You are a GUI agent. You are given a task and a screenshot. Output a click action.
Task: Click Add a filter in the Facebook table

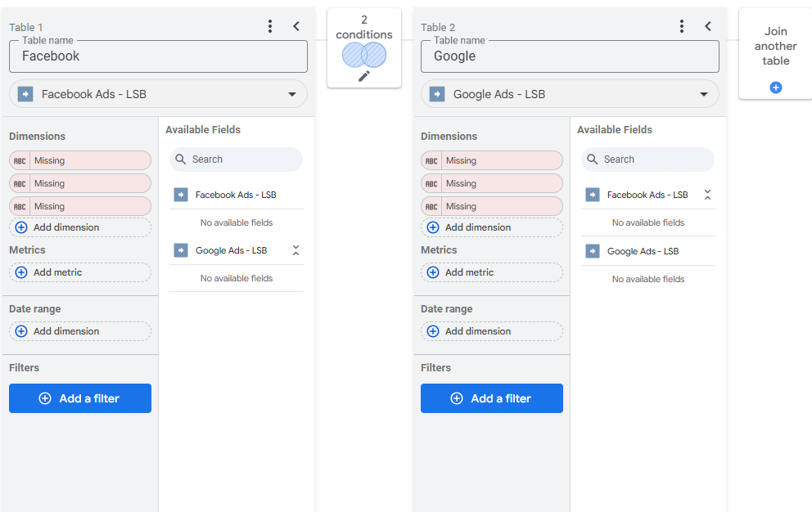(x=79, y=398)
